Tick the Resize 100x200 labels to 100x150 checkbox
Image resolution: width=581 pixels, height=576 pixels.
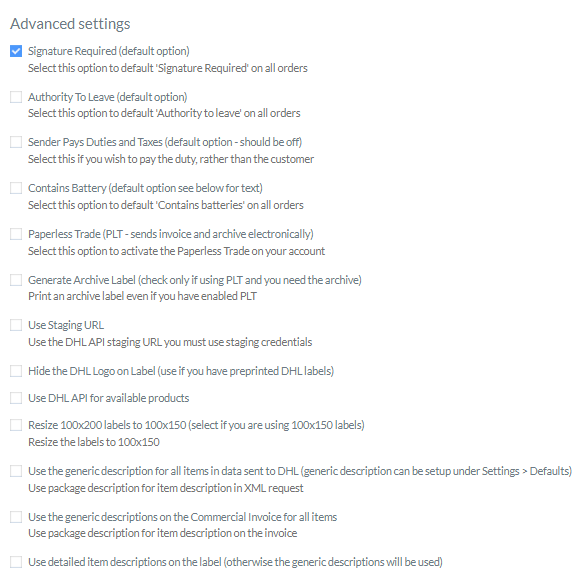coord(16,425)
